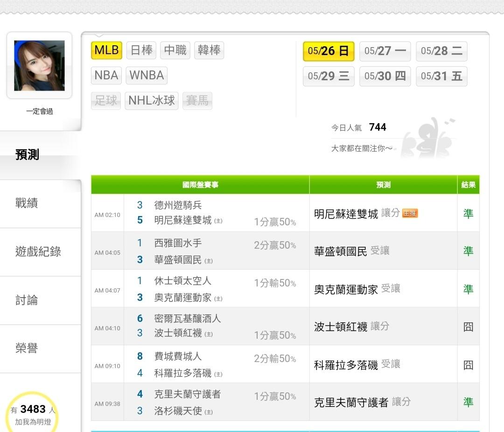Switch to the 日棒 league tab
Image resolution: width=504 pixels, height=432 pixels.
(x=141, y=50)
